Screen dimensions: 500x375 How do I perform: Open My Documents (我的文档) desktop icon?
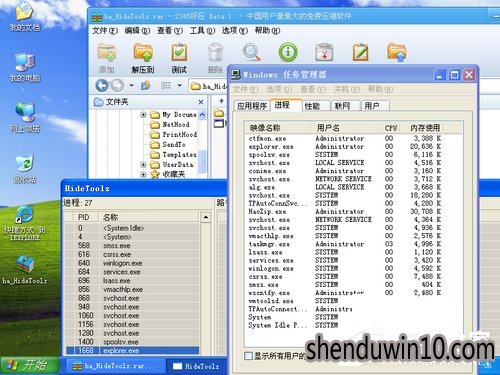click(25, 17)
